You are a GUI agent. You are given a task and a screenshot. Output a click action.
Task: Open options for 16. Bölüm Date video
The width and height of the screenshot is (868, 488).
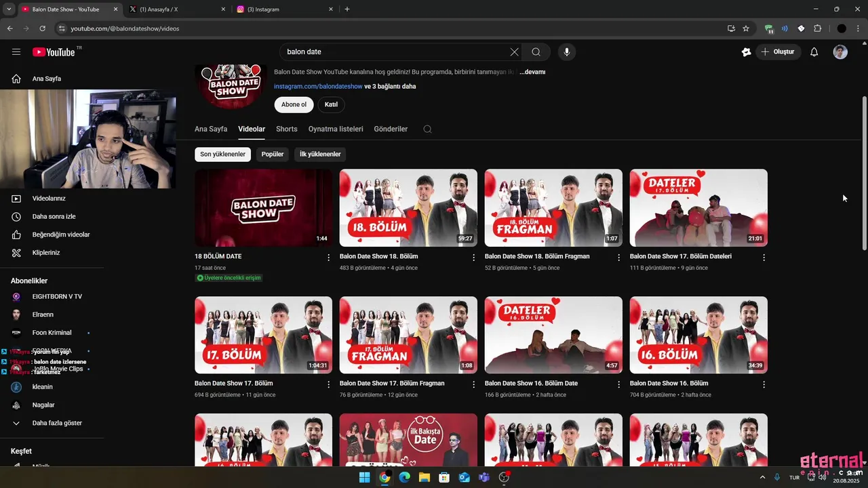tap(618, 384)
